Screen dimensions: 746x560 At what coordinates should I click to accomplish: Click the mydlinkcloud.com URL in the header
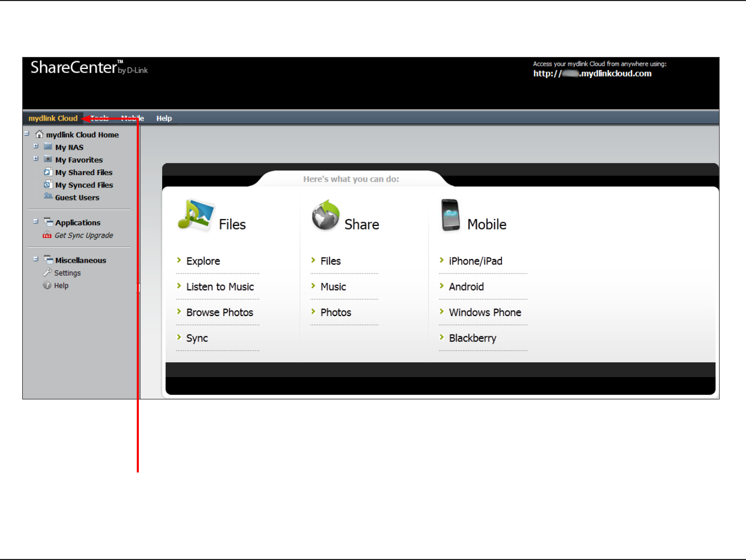tap(593, 74)
